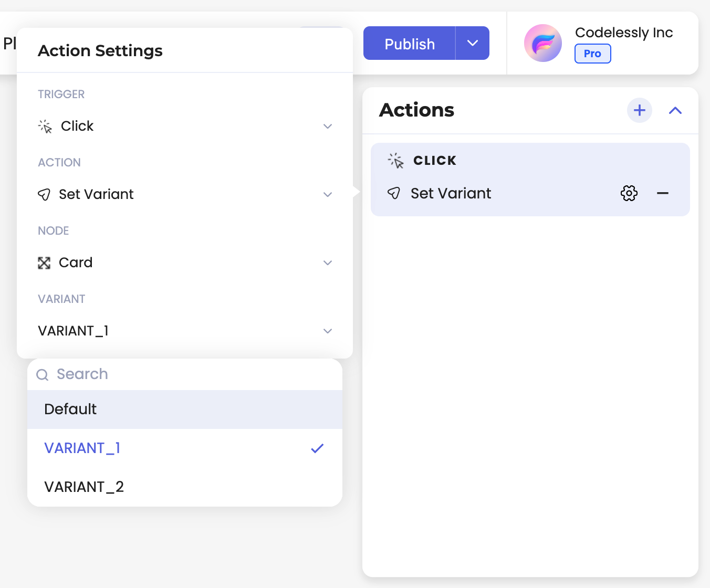Image resolution: width=710 pixels, height=588 pixels.
Task: Click the plus icon to add action
Action: coord(640,110)
